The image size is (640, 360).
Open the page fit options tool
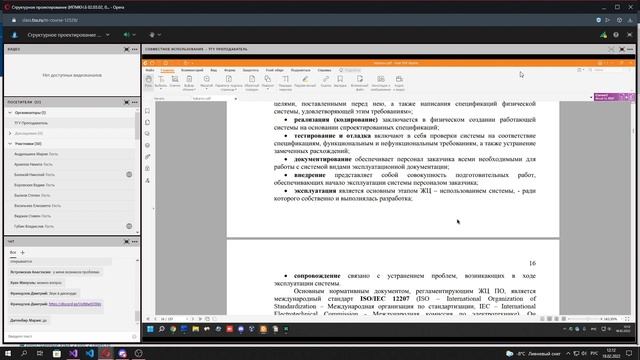(x=229, y=82)
